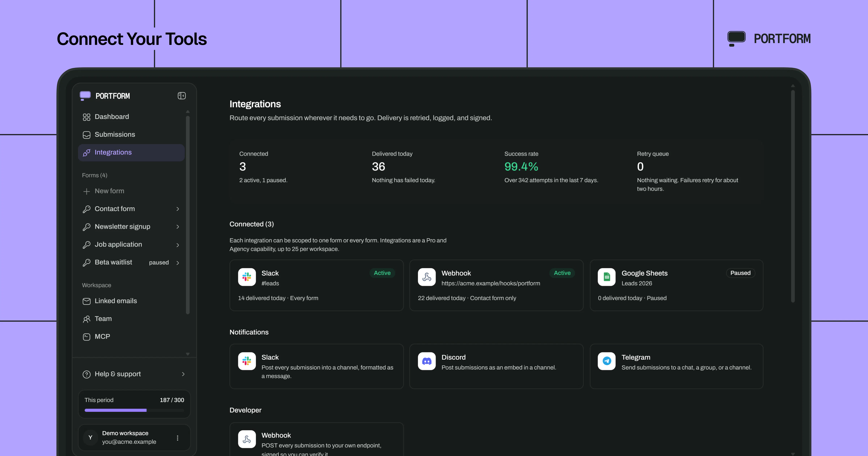Add the Slack notification integration

[316, 366]
